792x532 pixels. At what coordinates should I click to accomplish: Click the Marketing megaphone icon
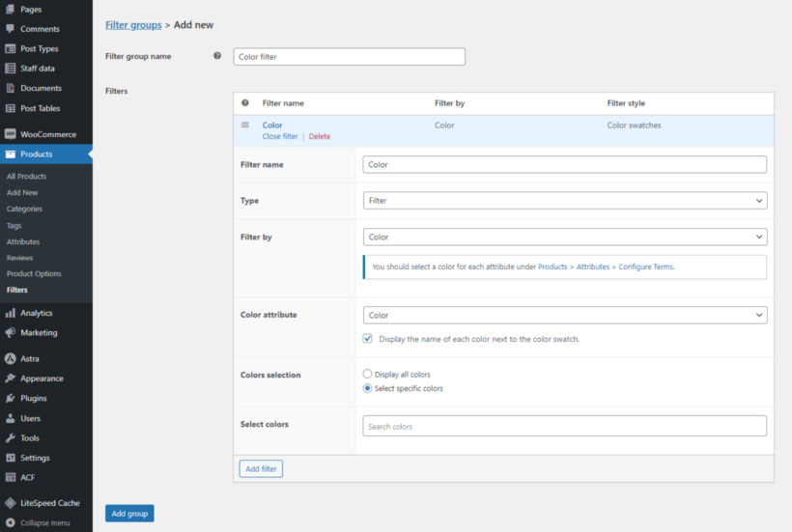point(10,333)
